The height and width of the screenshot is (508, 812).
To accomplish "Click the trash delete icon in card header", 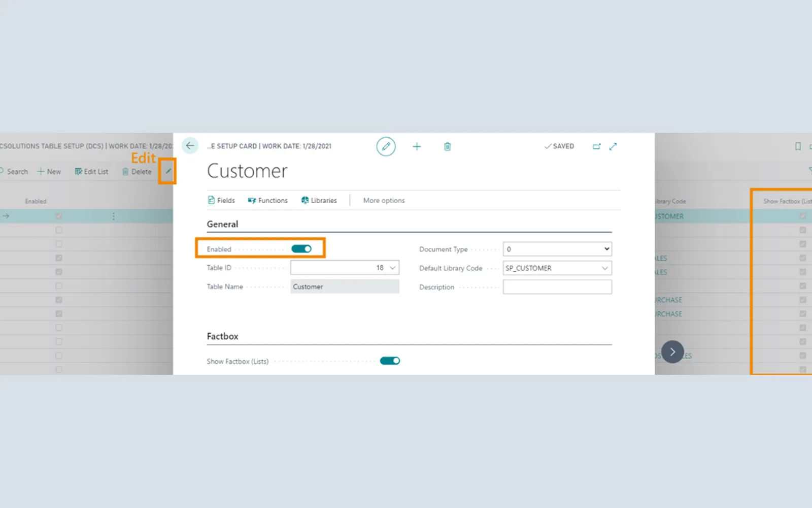I will click(x=447, y=146).
